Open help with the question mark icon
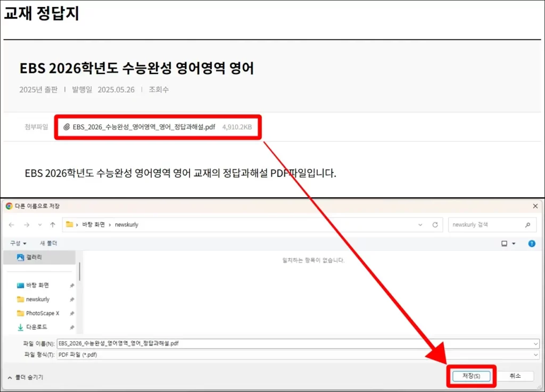 click(x=532, y=244)
